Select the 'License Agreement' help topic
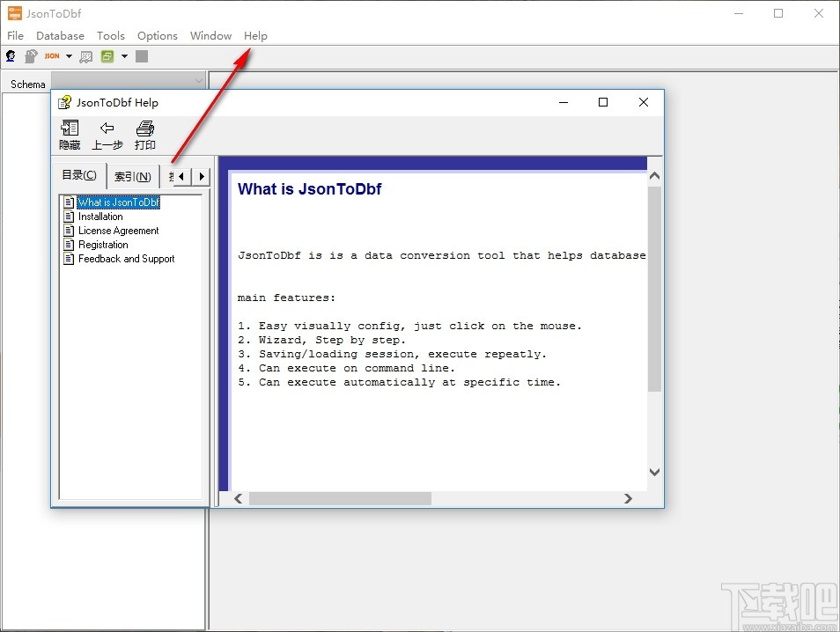The image size is (840, 632). (118, 231)
